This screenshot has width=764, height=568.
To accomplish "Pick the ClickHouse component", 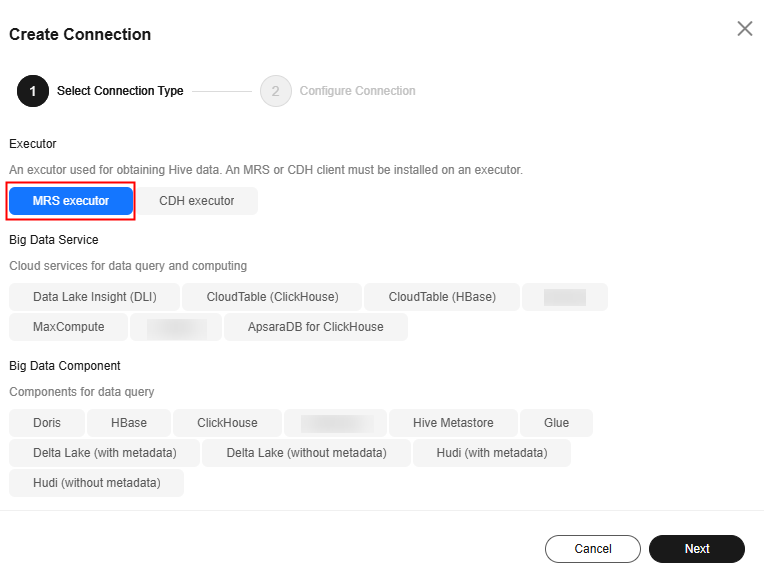I will coord(227,423).
